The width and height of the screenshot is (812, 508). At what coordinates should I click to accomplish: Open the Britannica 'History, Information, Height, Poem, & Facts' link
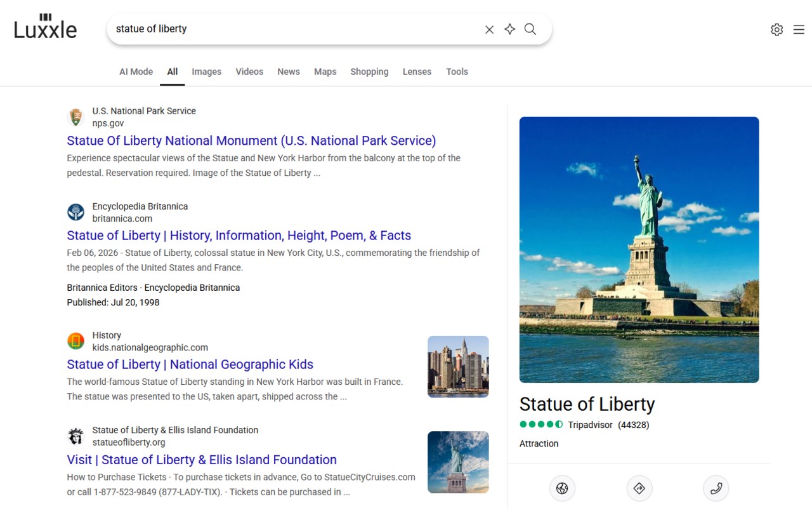239,236
